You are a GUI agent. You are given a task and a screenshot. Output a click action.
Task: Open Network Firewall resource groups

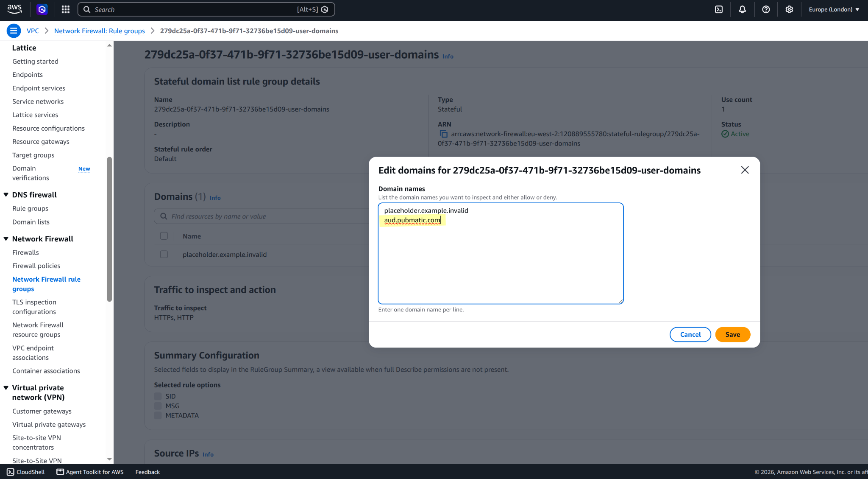click(x=38, y=330)
